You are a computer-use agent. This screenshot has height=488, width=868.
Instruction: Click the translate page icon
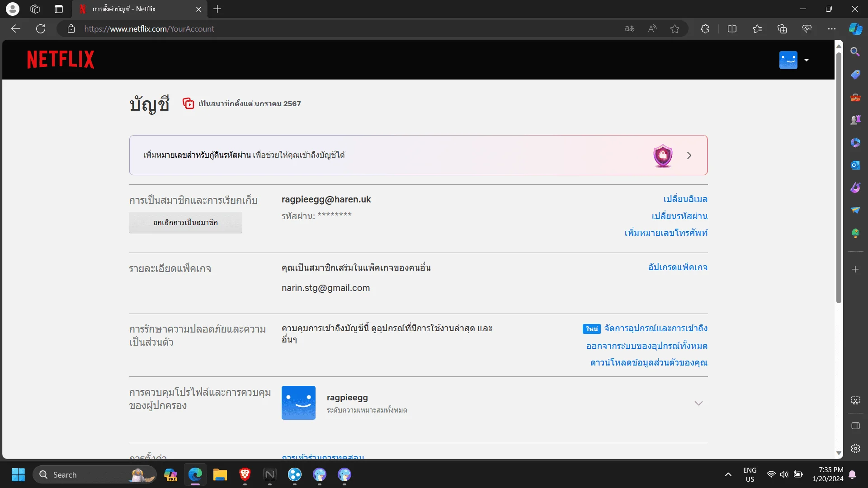coord(629,29)
